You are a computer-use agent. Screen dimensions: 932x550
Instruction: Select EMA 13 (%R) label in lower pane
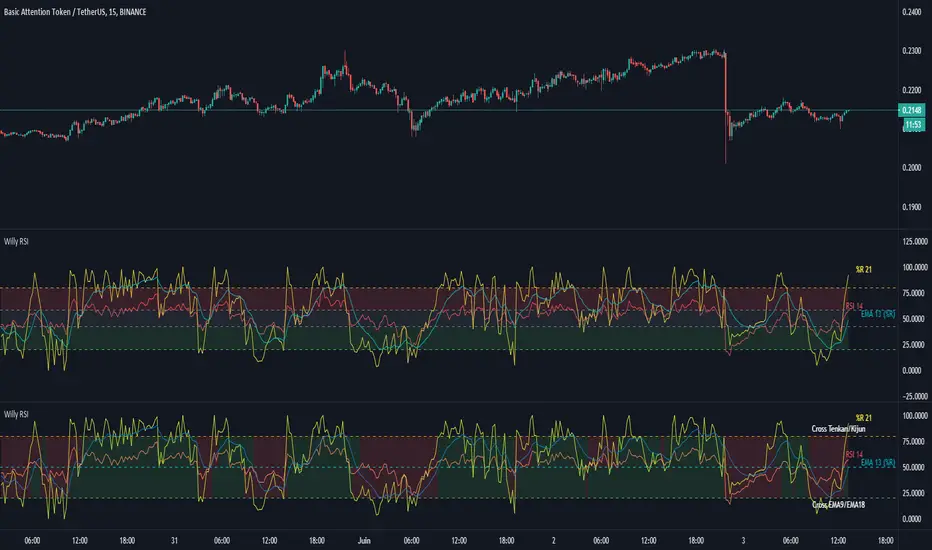878,463
